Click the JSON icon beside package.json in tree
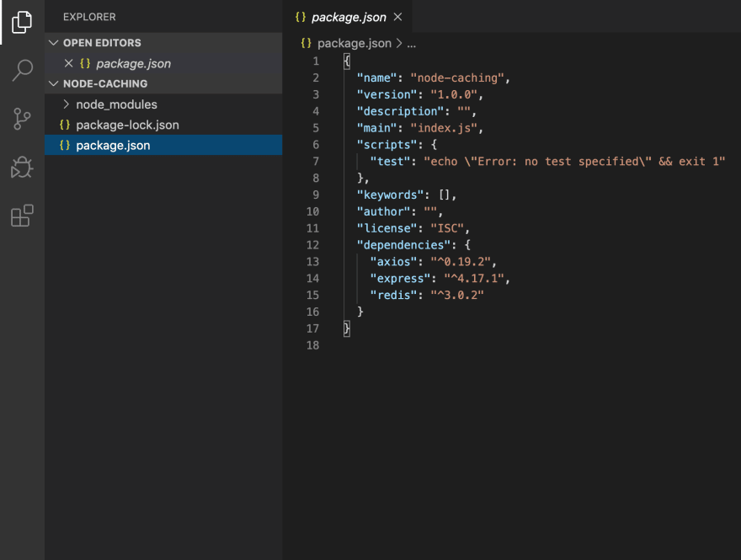This screenshot has width=741, height=560. [65, 145]
